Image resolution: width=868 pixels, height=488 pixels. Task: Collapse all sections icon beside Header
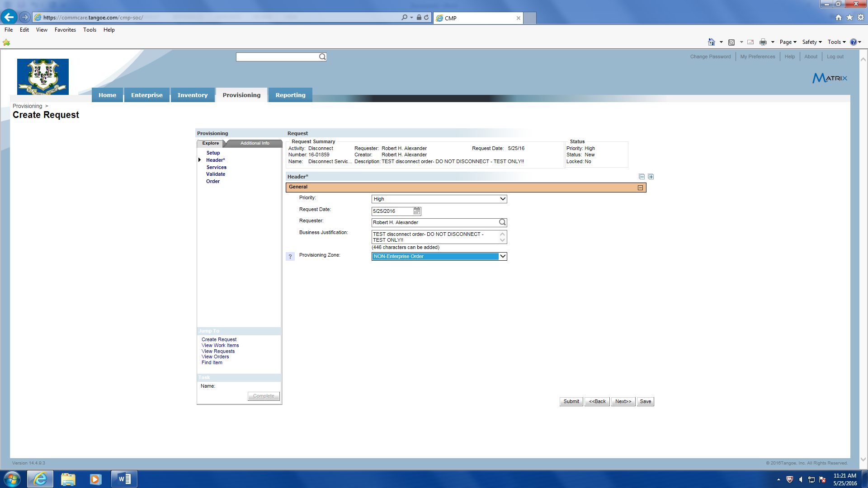(x=642, y=177)
